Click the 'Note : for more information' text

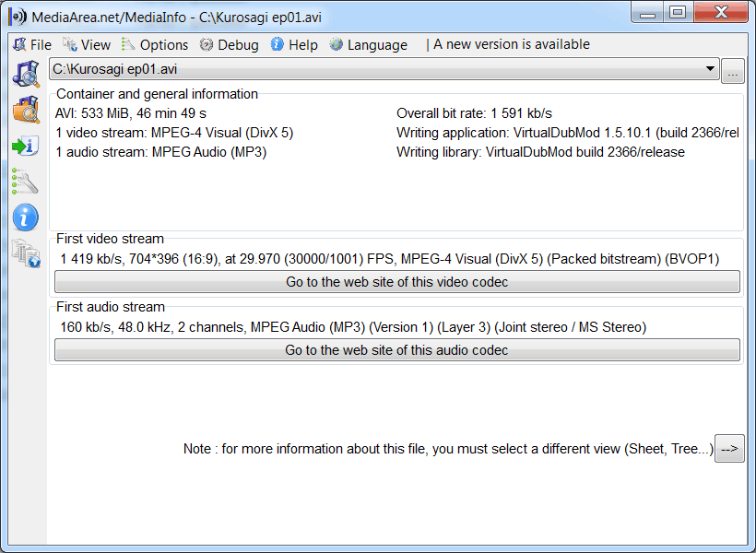[448, 449]
